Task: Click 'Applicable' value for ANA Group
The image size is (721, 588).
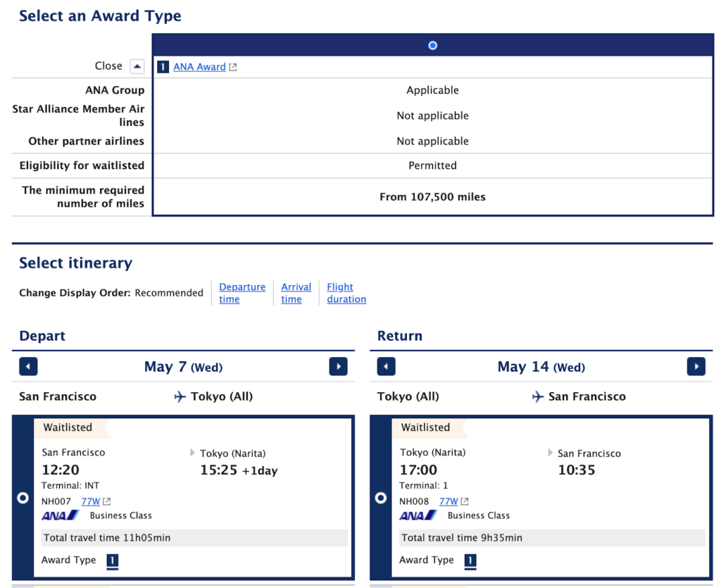Action: (x=432, y=90)
